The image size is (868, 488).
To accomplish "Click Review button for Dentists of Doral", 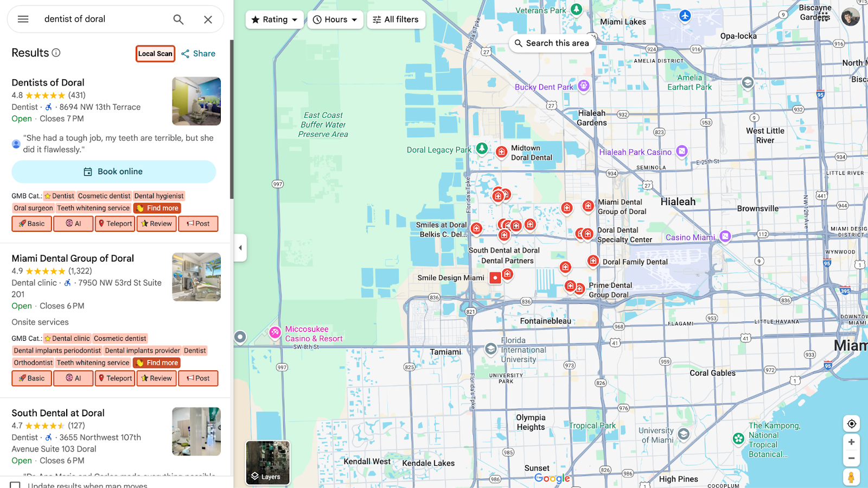I will click(x=157, y=224).
